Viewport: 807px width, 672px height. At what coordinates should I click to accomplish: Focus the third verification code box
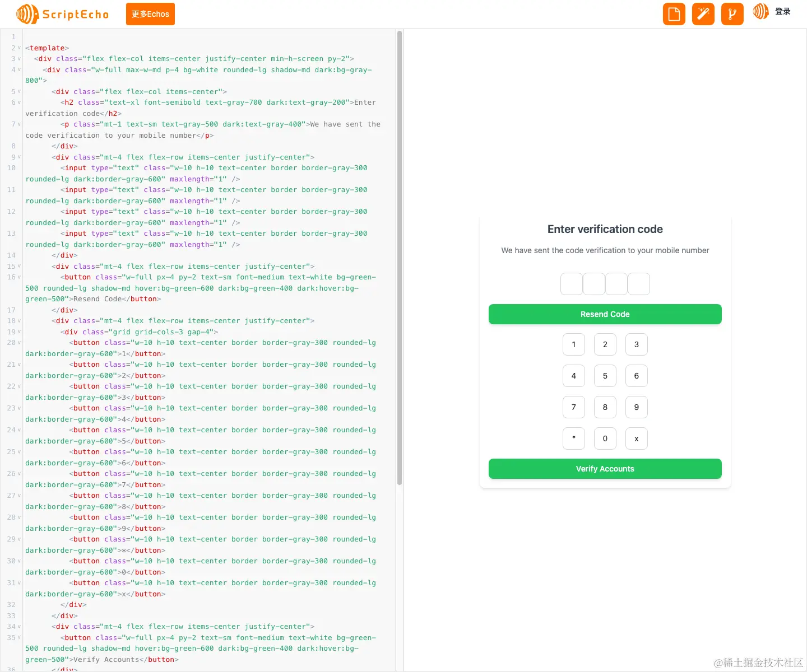616,284
